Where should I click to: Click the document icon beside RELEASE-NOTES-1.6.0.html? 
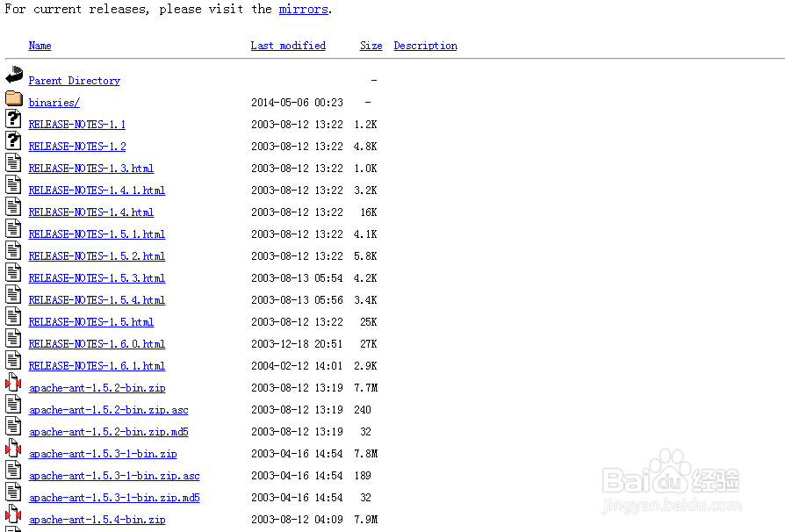coord(13,339)
